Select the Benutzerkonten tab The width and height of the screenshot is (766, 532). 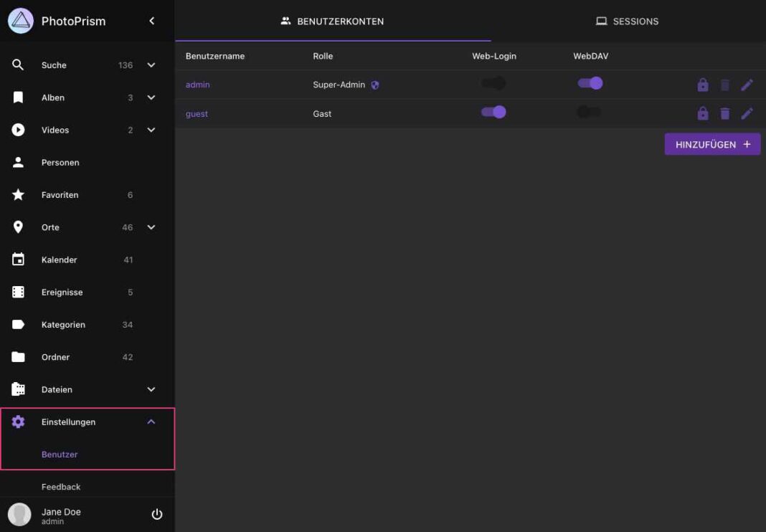[x=333, y=22]
